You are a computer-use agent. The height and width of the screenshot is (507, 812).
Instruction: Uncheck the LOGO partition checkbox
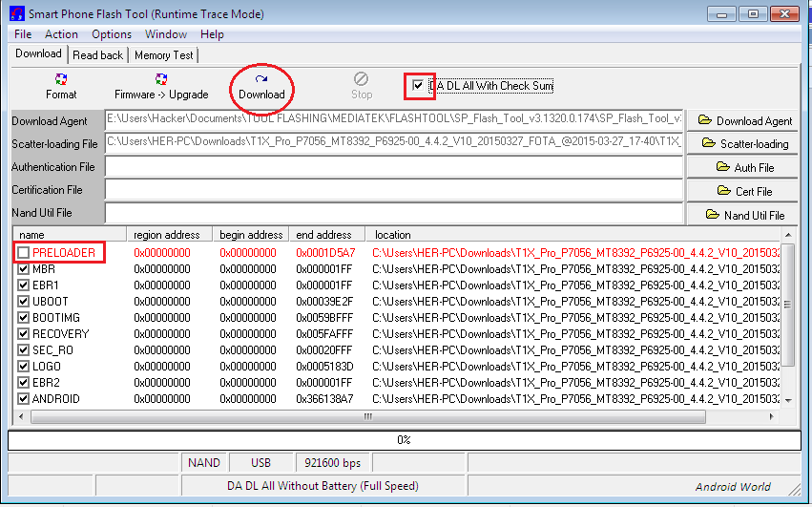click(23, 366)
